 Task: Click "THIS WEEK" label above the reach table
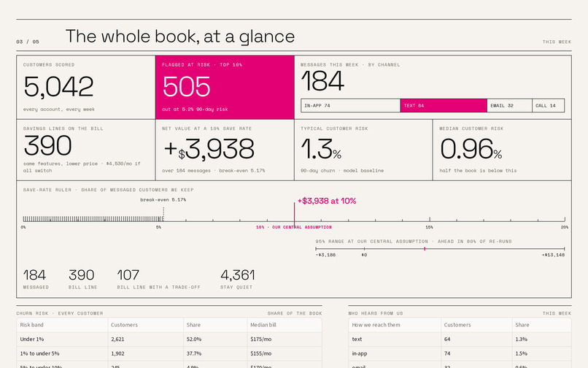click(x=557, y=313)
